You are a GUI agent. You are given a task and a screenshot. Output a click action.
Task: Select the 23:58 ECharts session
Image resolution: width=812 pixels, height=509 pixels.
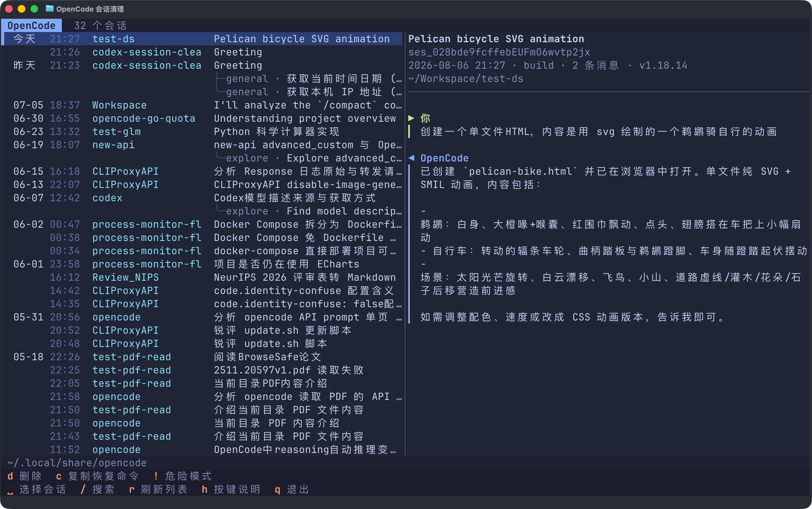pos(203,264)
